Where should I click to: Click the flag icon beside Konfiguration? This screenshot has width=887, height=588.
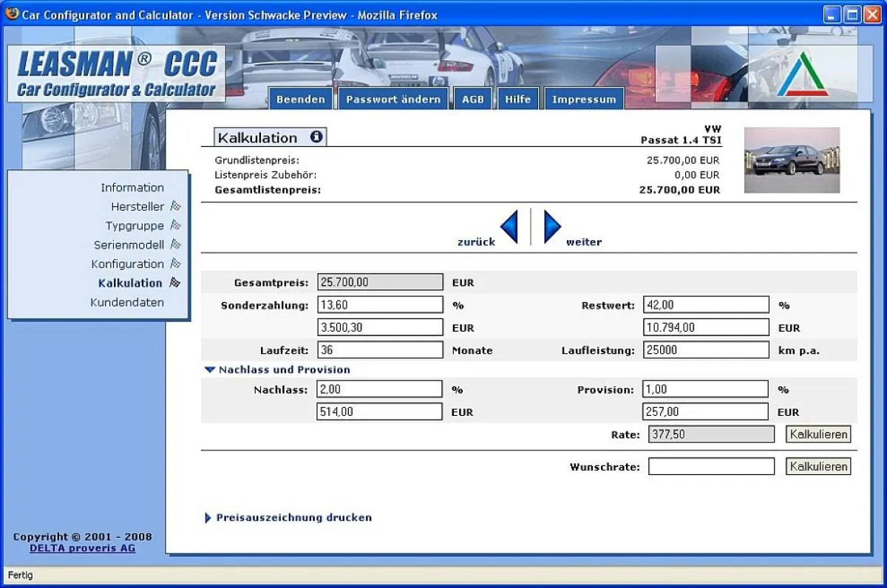coord(176,264)
